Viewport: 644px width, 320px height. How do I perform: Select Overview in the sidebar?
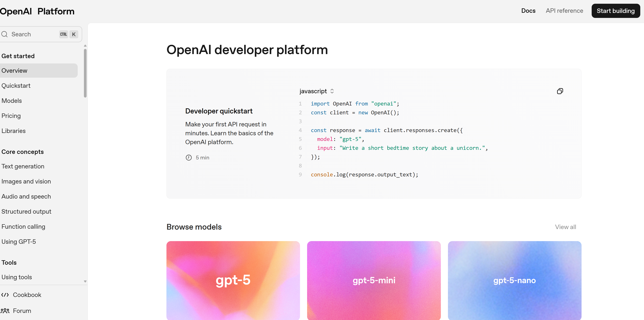click(x=39, y=70)
